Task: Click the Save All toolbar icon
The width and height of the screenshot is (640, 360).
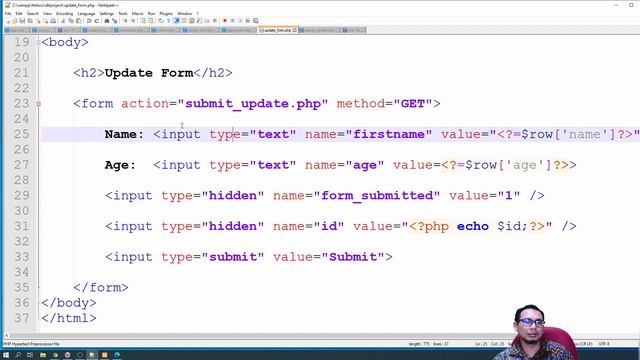Action: point(30,20)
